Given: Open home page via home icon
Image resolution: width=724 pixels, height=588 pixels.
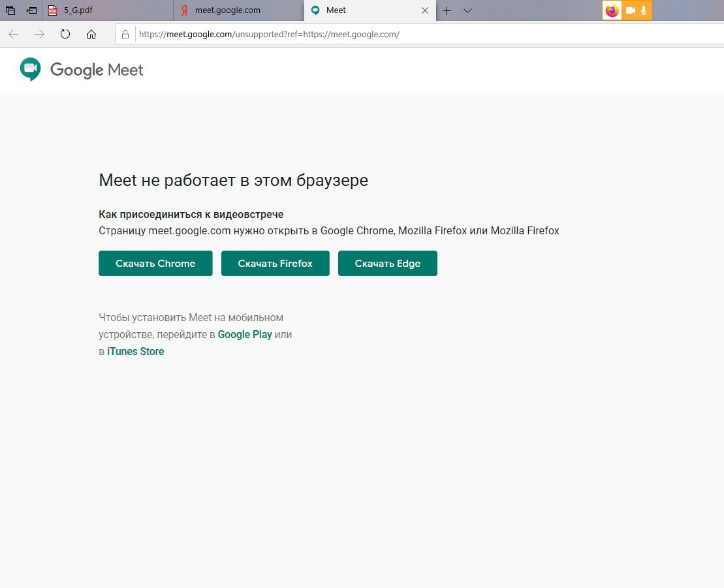Looking at the screenshot, I should tap(91, 34).
